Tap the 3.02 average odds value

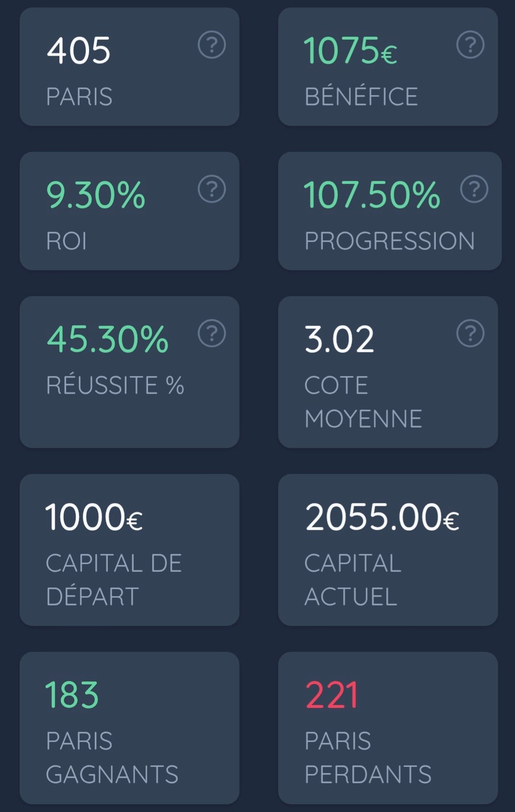pyautogui.click(x=339, y=339)
